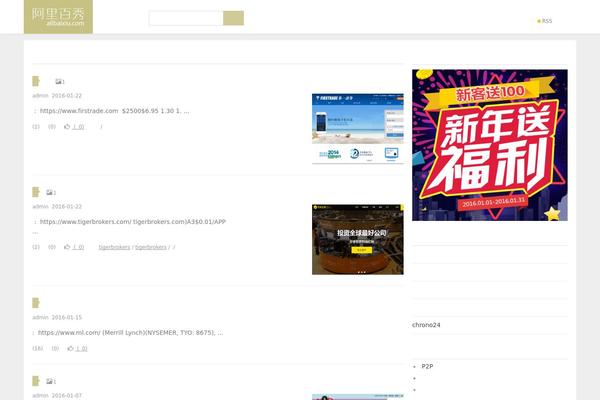Select the 2016-01-15 post date
Screen dimensions: 600x400
coord(67,317)
